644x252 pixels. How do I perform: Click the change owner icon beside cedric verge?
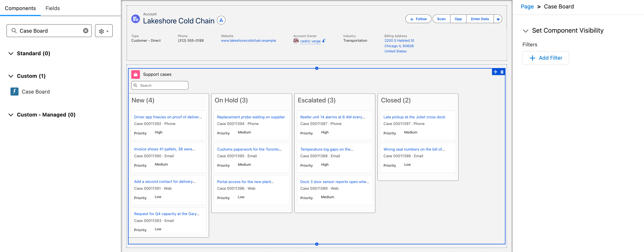(x=324, y=41)
